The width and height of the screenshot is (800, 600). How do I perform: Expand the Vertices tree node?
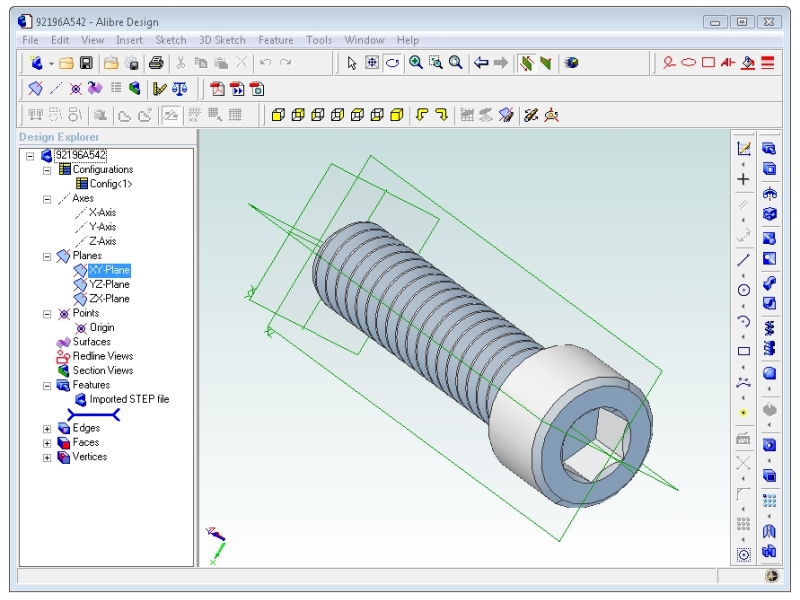coord(47,458)
